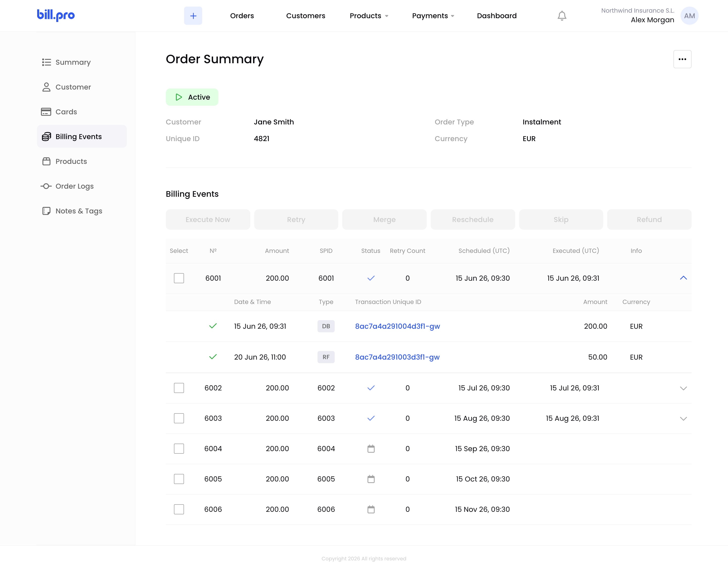Viewport: 728px width, 569px height.
Task: Open Dashboard from top navigation
Action: [497, 16]
